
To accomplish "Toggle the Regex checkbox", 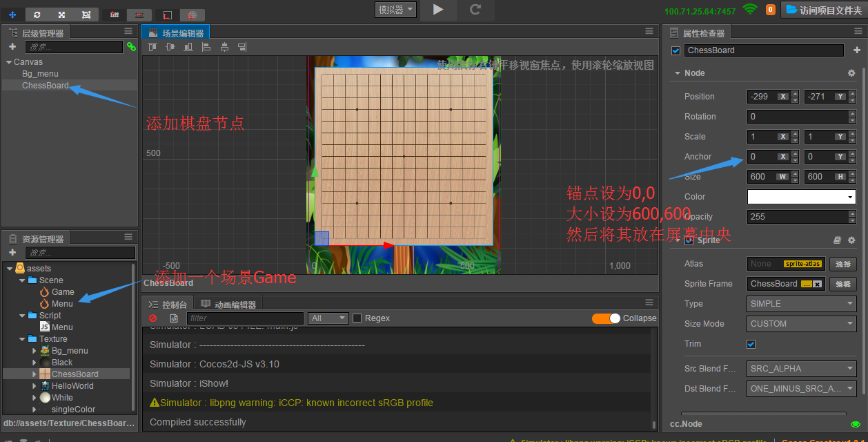I will click(x=357, y=318).
